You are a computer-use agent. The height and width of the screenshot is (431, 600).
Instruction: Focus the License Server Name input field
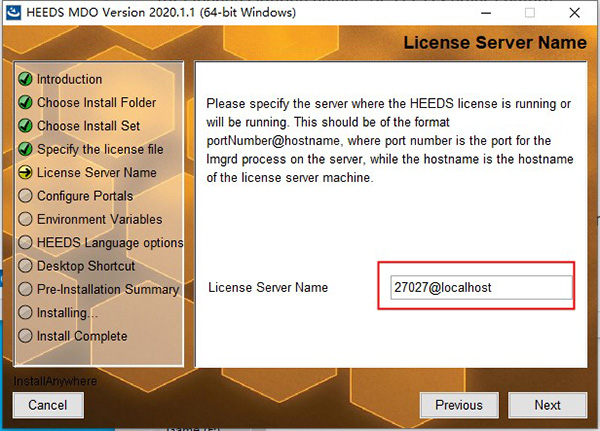[481, 287]
